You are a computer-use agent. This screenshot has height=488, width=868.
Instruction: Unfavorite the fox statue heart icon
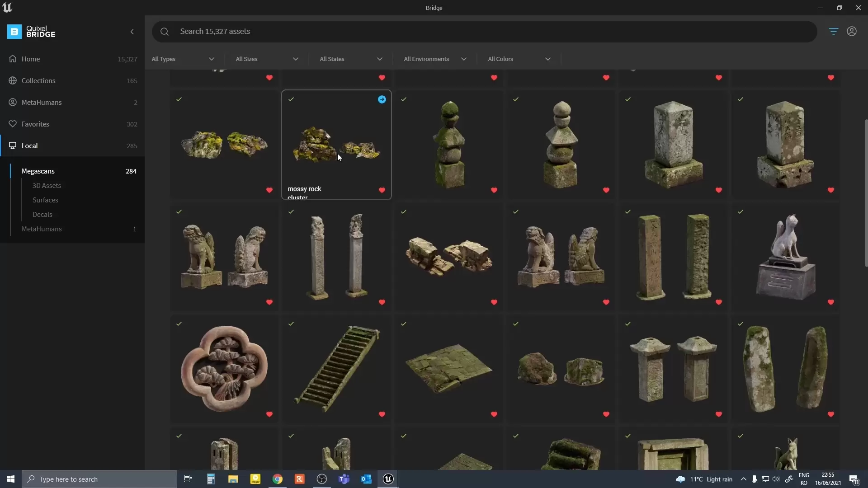[830, 302]
